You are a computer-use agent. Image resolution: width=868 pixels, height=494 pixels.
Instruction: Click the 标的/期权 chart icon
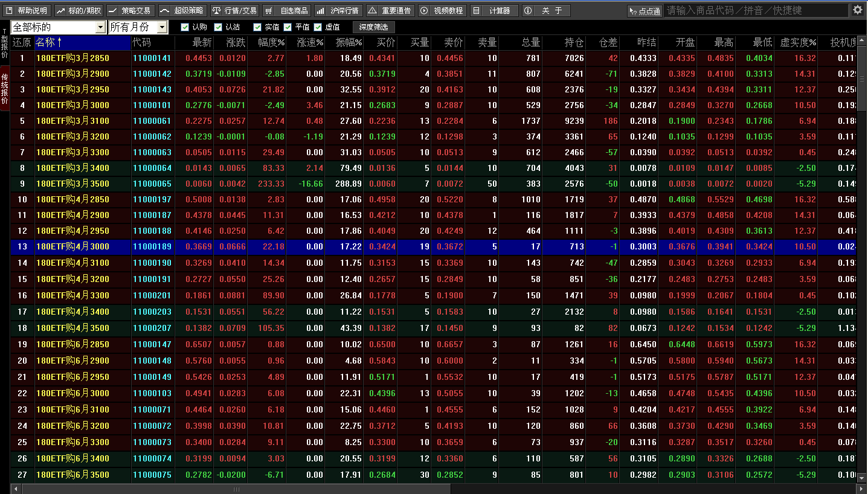[x=61, y=11]
